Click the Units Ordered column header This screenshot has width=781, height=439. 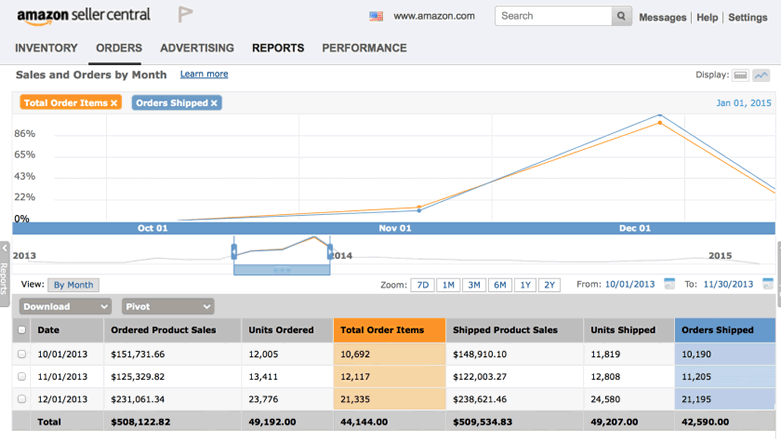pyautogui.click(x=287, y=330)
